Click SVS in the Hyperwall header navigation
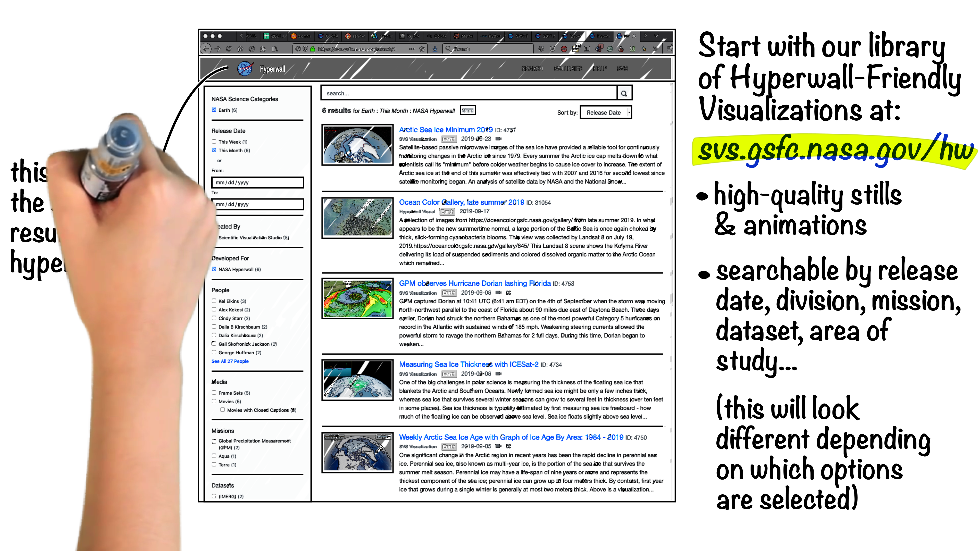Image resolution: width=980 pixels, height=551 pixels. coord(622,68)
